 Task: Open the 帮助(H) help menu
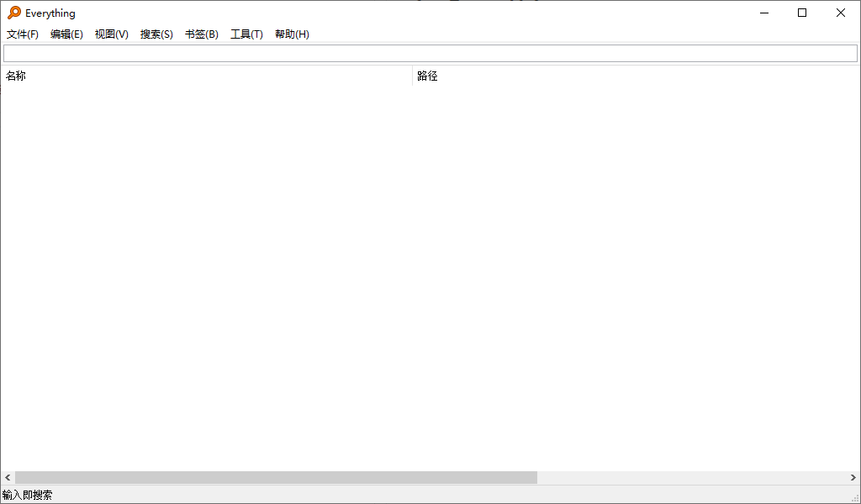pos(292,34)
